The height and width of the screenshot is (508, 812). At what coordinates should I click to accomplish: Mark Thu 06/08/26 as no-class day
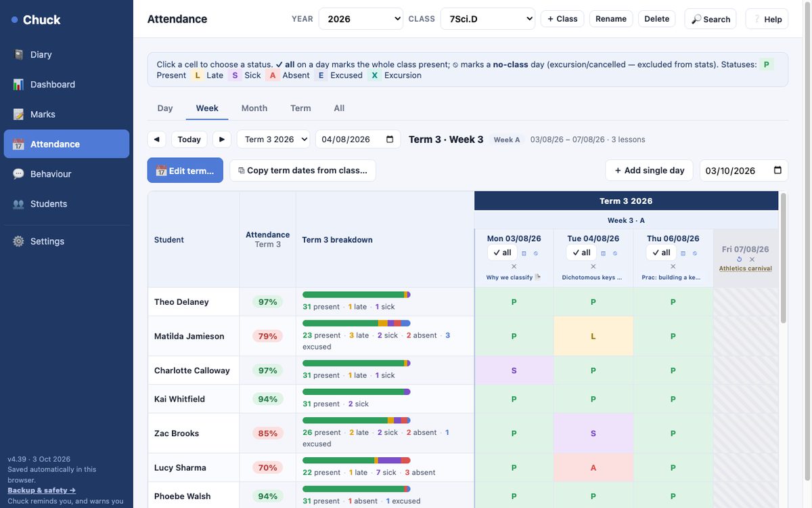694,253
